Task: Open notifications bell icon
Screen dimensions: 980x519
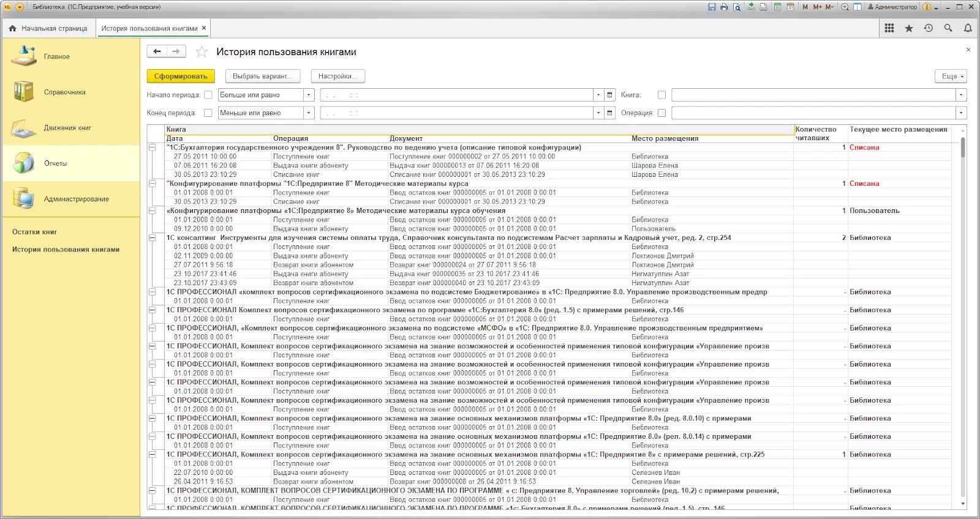Action: (x=968, y=28)
